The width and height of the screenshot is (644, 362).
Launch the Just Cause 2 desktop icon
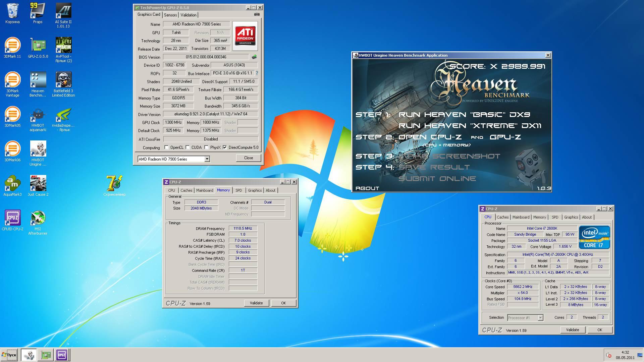(38, 186)
